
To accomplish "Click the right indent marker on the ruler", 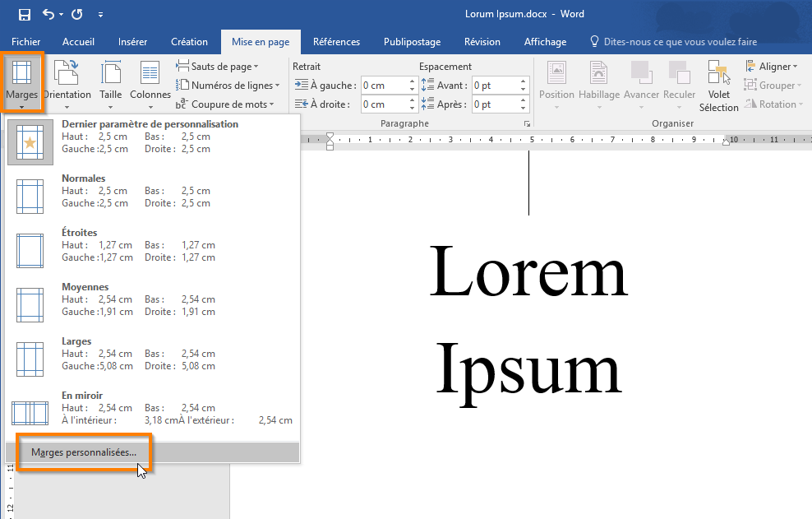I will coord(726,141).
